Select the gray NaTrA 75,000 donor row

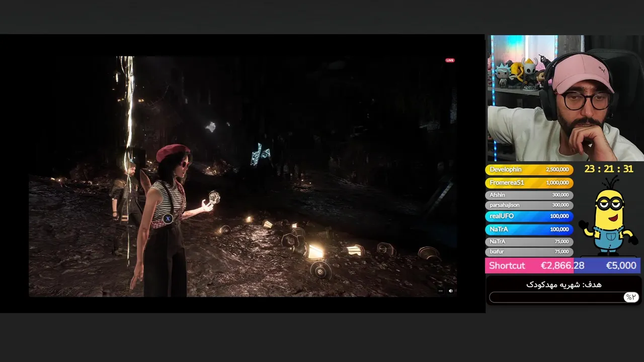[x=529, y=241]
